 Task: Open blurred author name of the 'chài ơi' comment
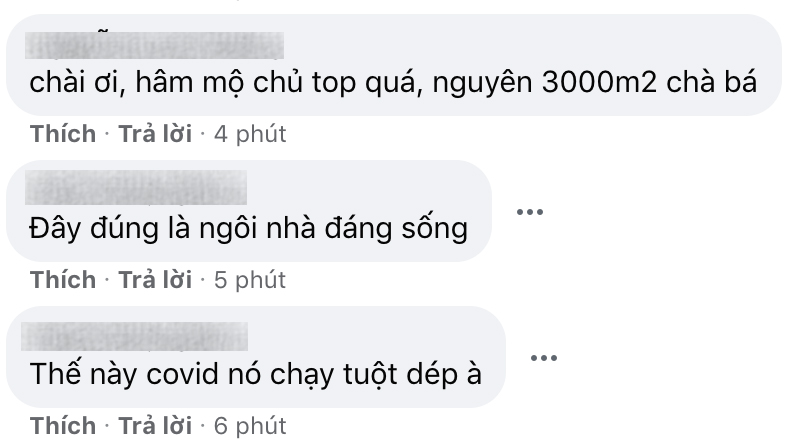(154, 45)
